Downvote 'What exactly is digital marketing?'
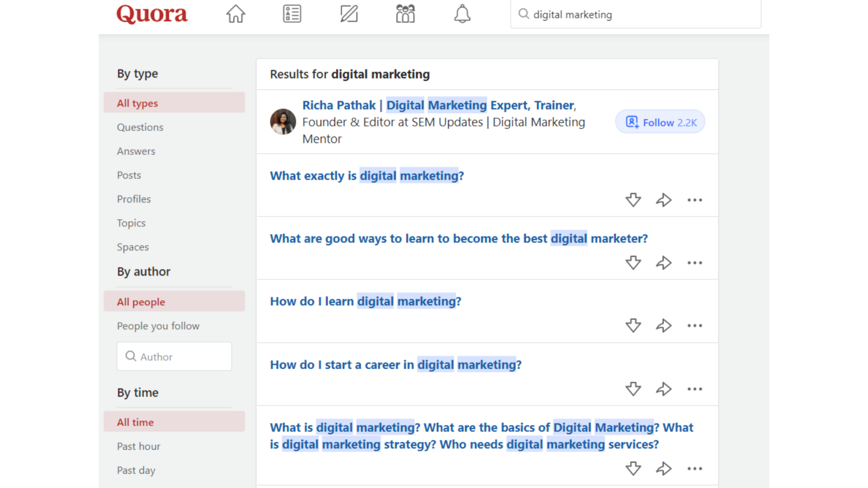Screen dimensions: 868x488 tap(633, 200)
